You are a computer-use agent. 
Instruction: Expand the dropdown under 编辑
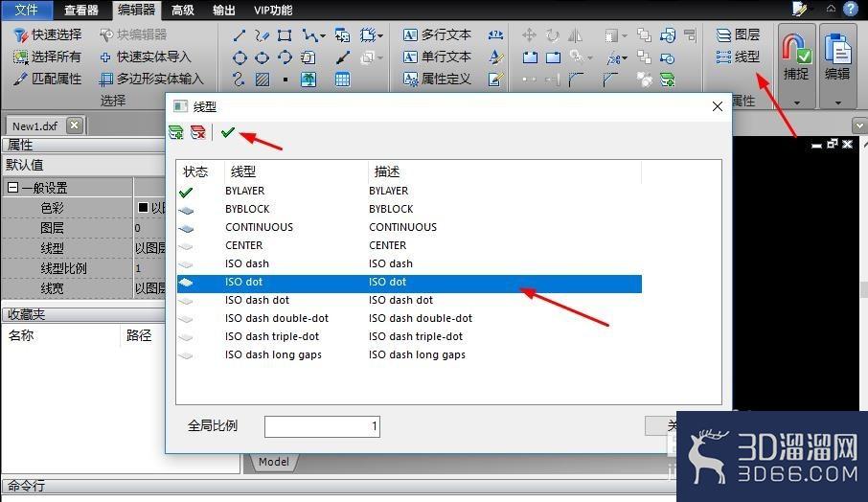(837, 103)
